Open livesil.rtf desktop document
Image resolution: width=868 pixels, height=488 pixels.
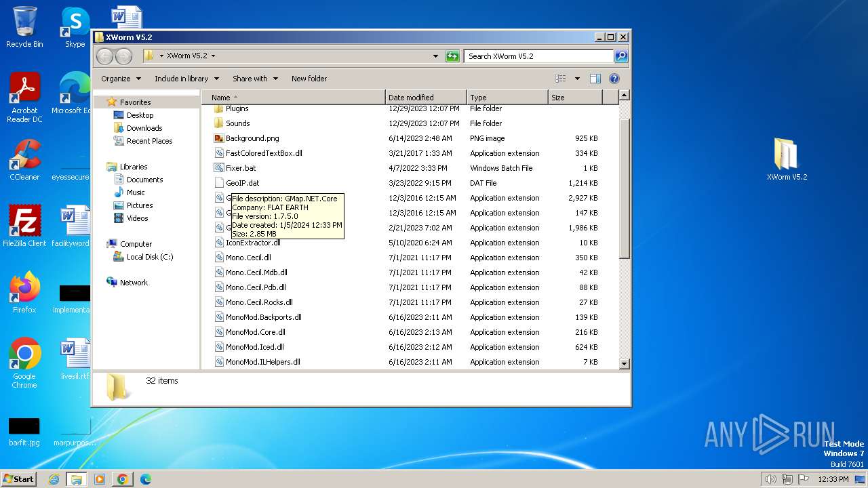pos(75,359)
